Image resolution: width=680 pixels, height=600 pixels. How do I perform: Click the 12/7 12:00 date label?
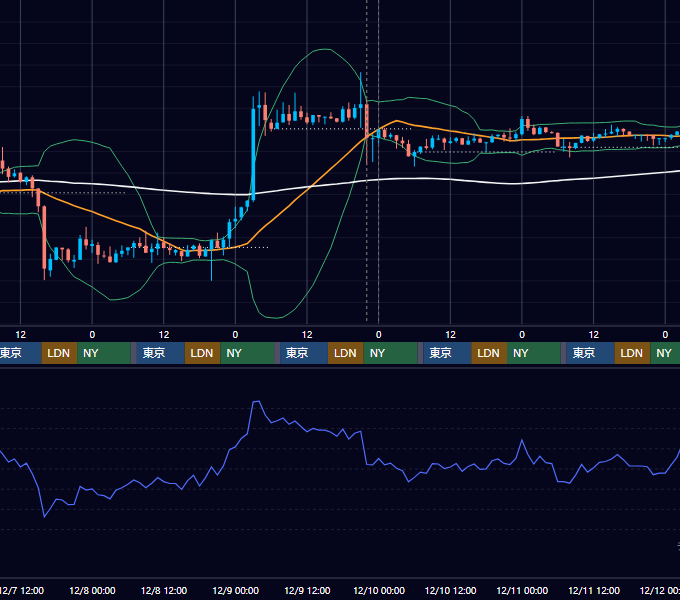[x=22, y=590]
